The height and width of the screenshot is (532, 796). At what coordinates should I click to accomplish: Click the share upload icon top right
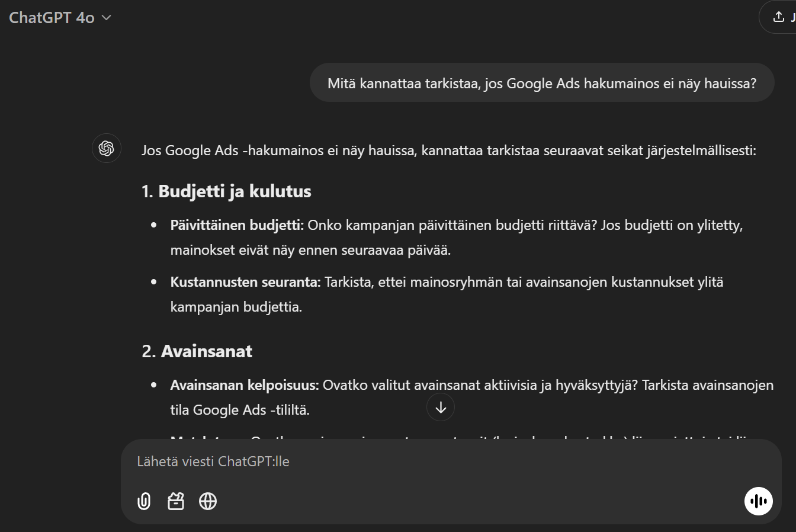click(x=779, y=17)
